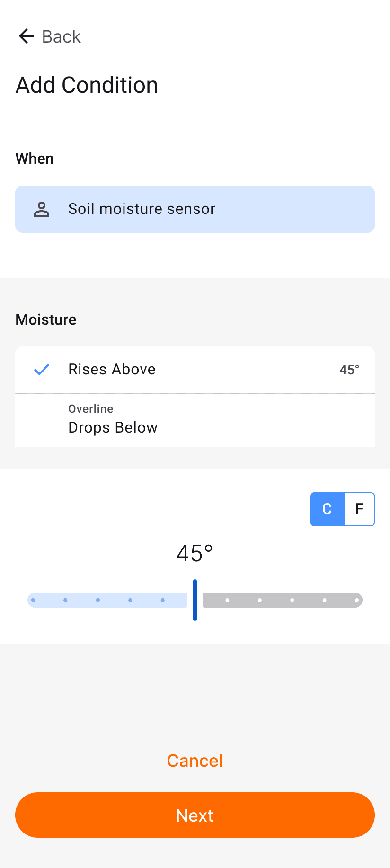Click the large 45° reading above slider
This screenshot has width=390, height=868.
pos(195,553)
